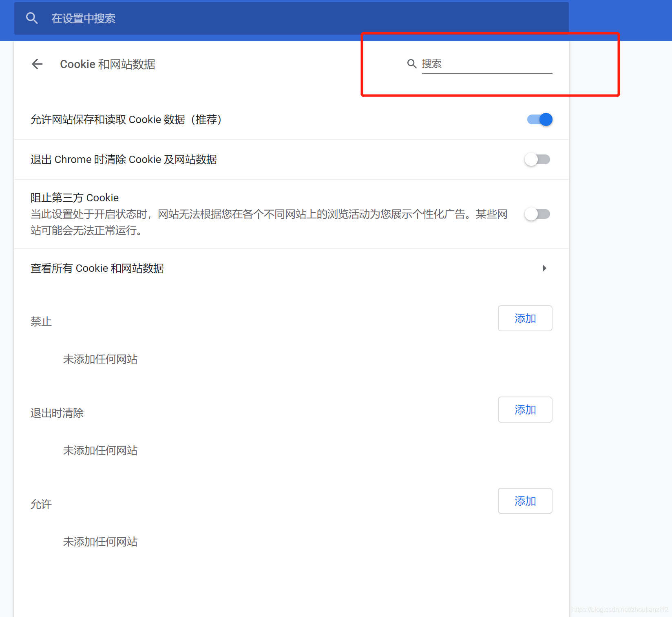Click the Cookie 和网站数据 page title

[107, 64]
